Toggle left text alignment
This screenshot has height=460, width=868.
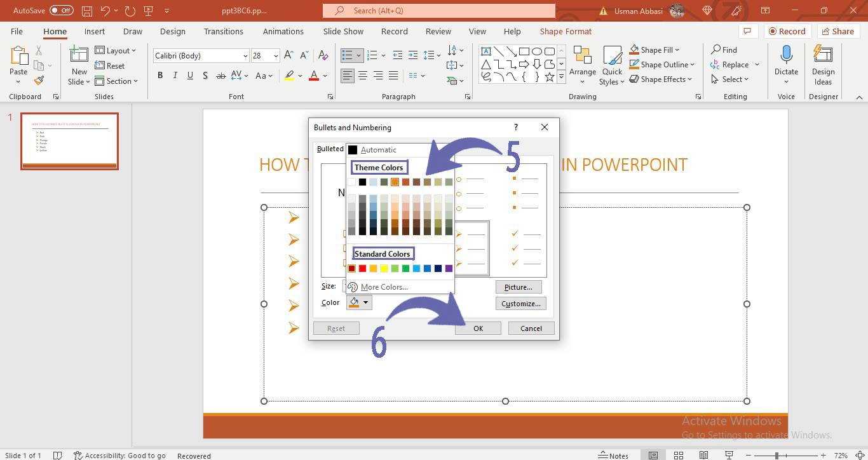348,76
